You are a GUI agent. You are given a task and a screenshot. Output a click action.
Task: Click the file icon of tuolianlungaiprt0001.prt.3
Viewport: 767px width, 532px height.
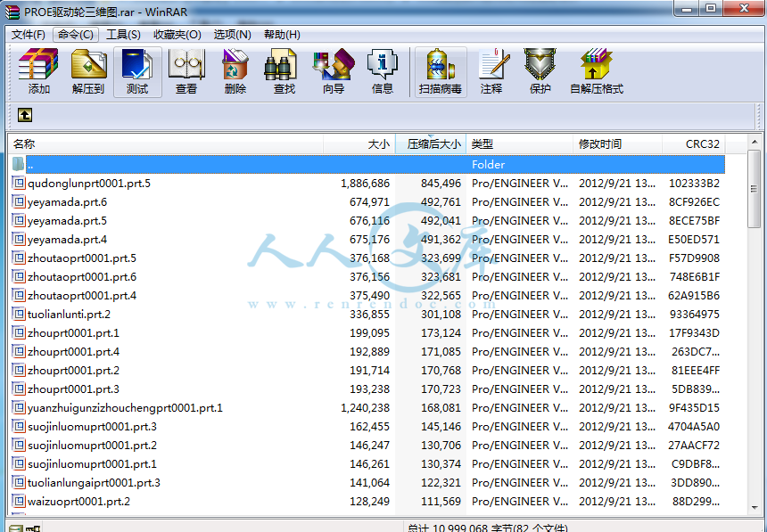pos(19,483)
